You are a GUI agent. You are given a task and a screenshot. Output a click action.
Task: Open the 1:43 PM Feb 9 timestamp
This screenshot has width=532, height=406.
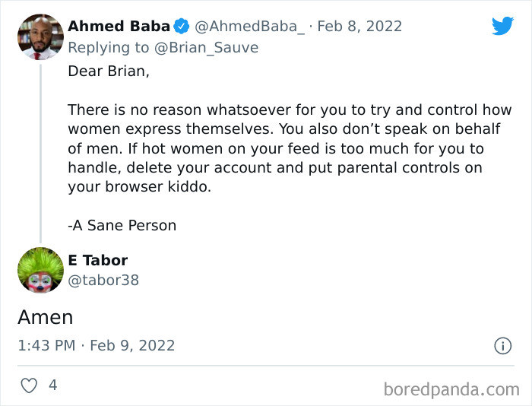97,345
